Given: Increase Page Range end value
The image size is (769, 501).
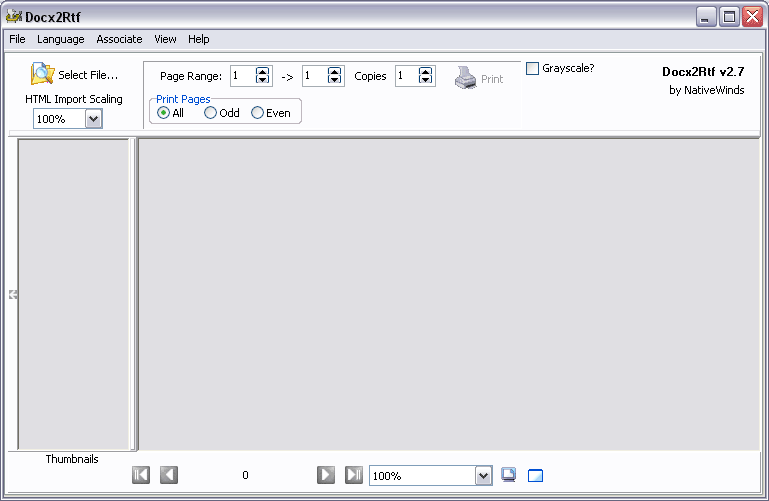Looking at the screenshot, I should 334,72.
